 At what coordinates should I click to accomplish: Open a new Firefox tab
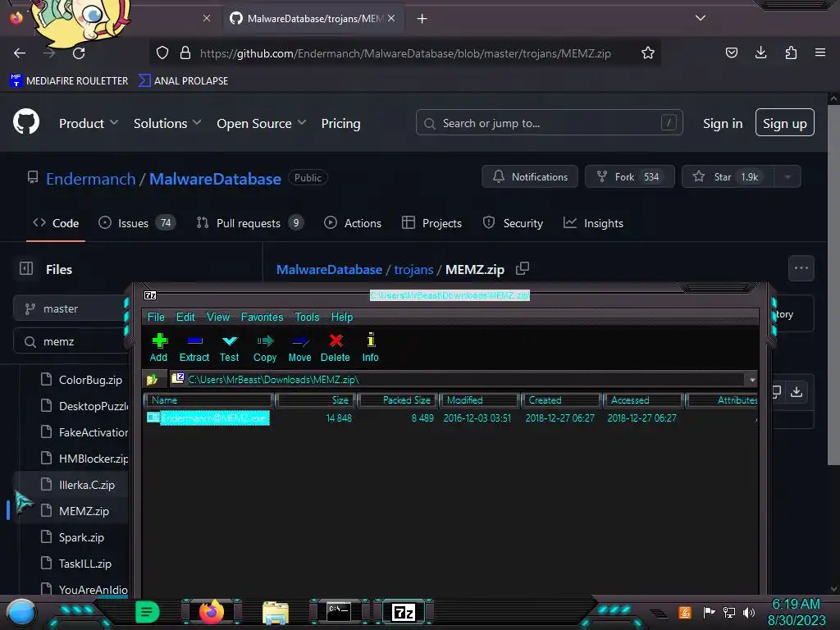point(422,19)
